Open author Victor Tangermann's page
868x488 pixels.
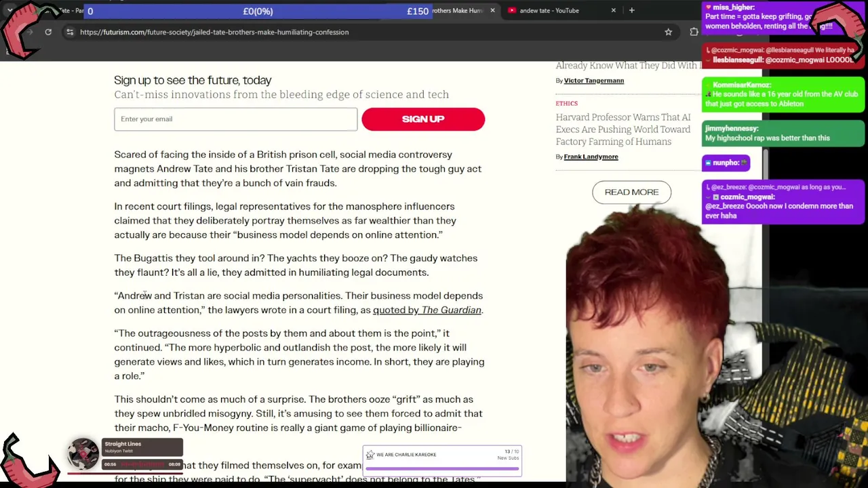pos(593,81)
